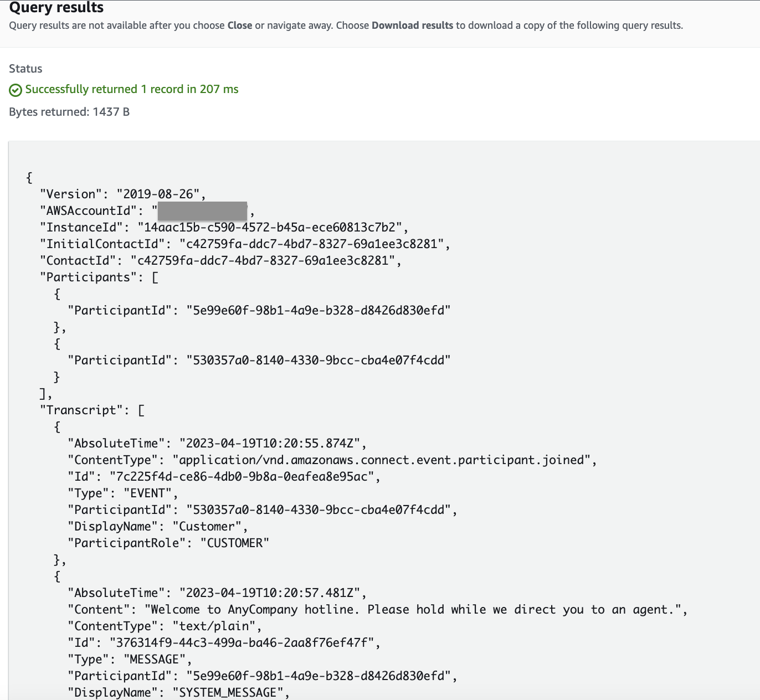Click the ParticipantRole CUSTOMER value
The height and width of the screenshot is (700, 760).
(235, 543)
